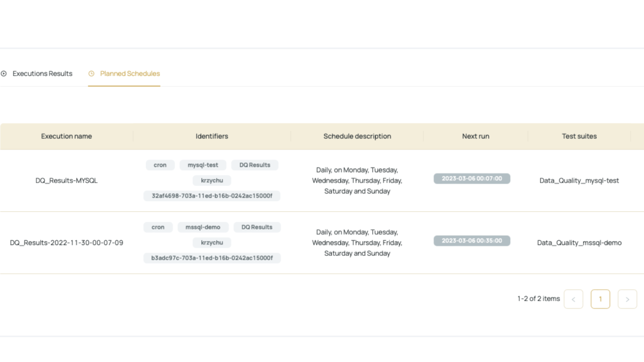Viewport: 644px width, 362px height.
Task: Click the b3adc97c-703a-11ed-b16b-0242ac15000f identifier
Action: point(212,258)
